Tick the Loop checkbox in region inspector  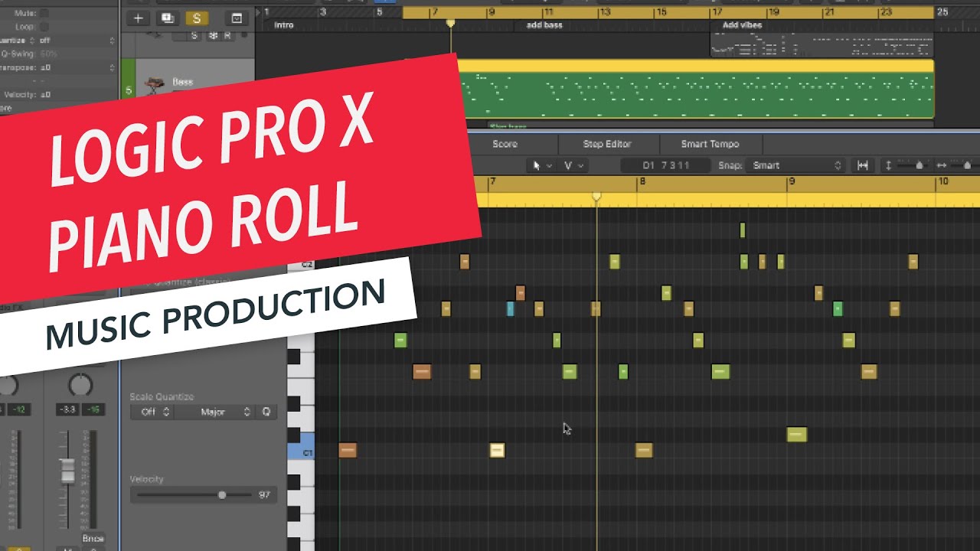(44, 26)
